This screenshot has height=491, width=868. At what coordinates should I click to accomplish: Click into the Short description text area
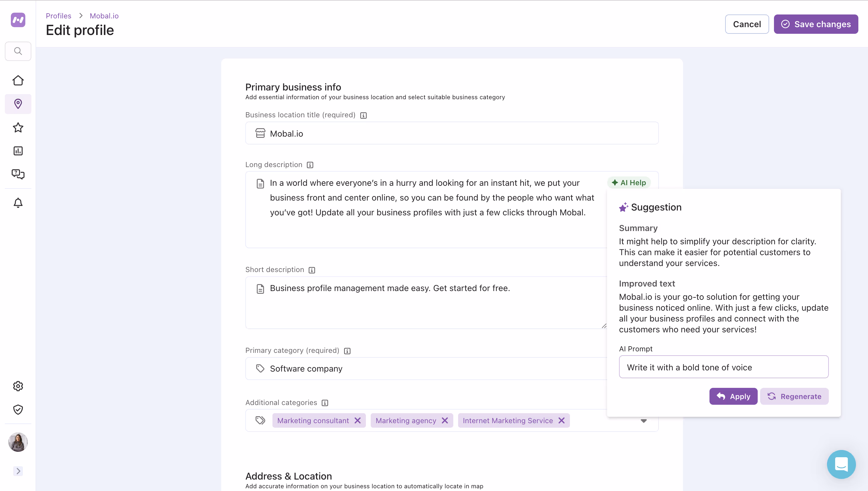[x=426, y=303]
